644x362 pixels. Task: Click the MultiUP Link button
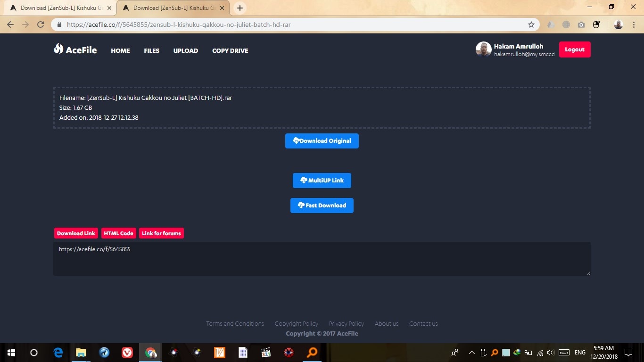322,181
